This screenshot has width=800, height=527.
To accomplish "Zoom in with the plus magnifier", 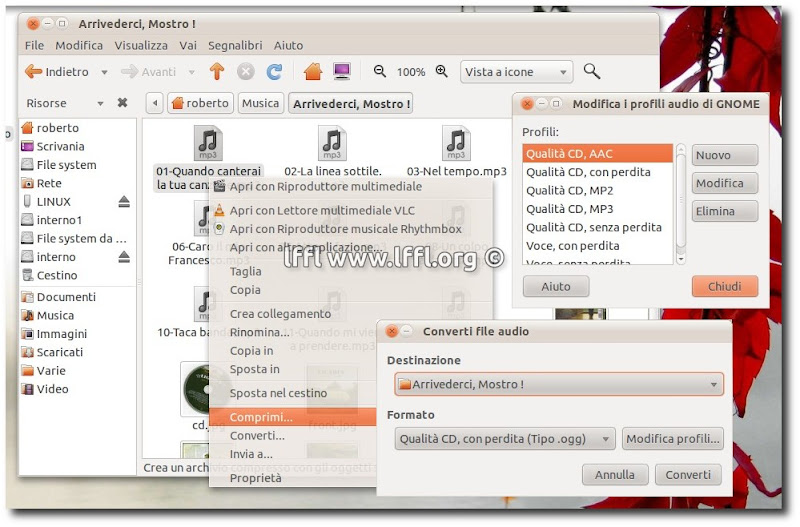I will pos(442,71).
